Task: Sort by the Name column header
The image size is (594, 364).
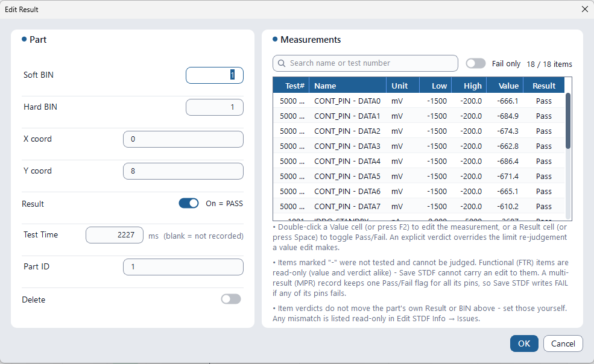Action: point(348,86)
